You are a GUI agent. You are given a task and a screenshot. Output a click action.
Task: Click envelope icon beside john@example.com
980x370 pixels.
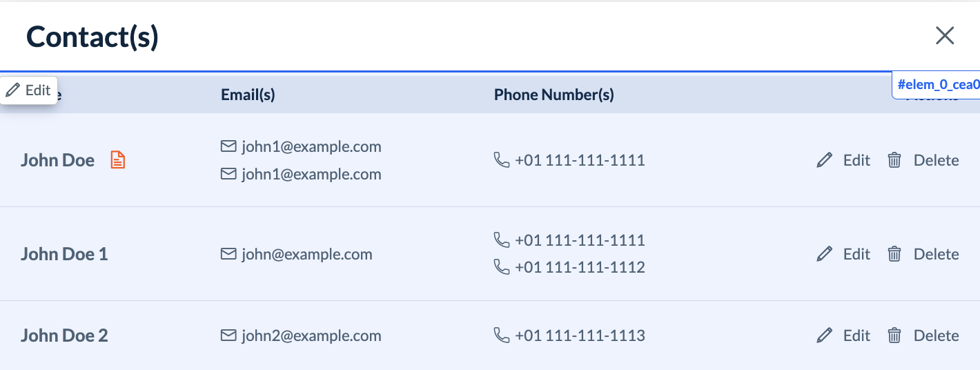(x=228, y=254)
